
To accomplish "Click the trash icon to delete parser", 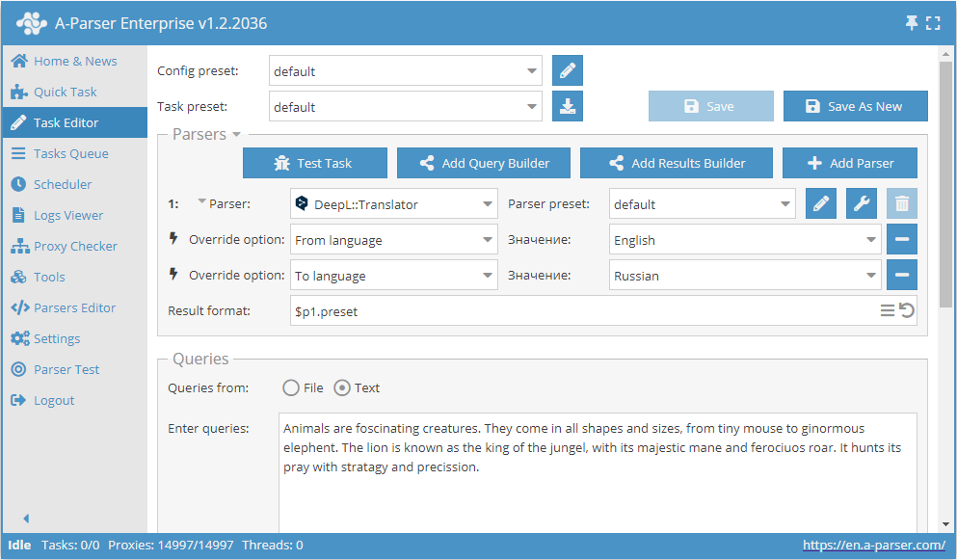I will [902, 204].
